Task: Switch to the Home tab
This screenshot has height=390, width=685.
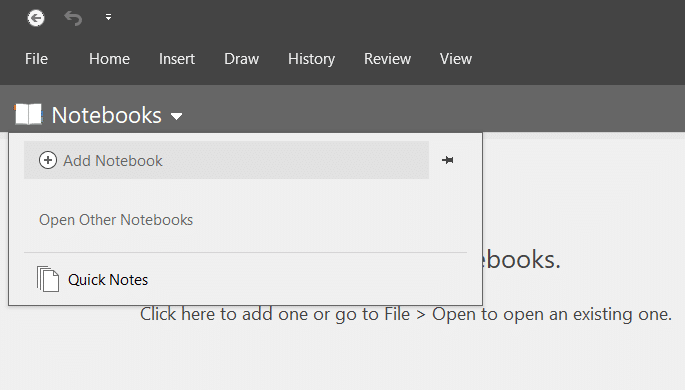Action: coord(109,59)
